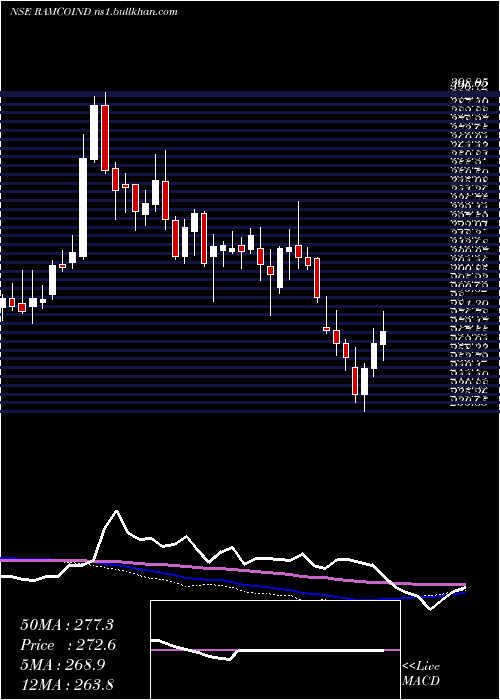
Task: Click the NSE RAMCOIND chart title text
Action: click(94, 12)
